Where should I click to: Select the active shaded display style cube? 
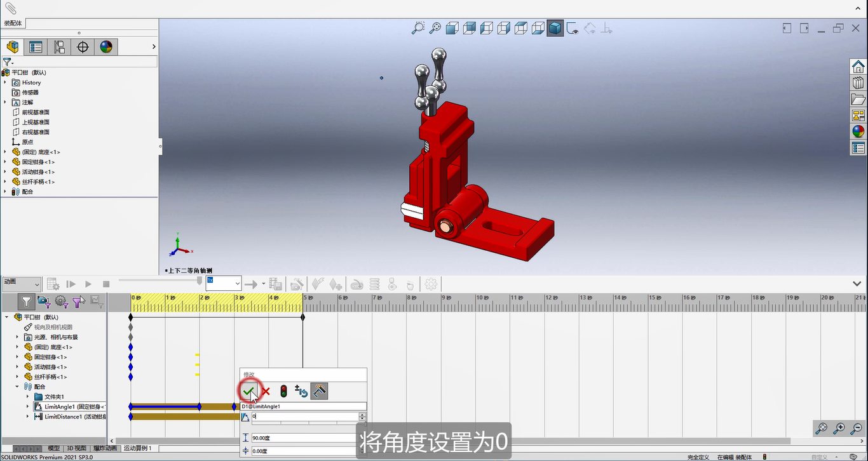555,28
